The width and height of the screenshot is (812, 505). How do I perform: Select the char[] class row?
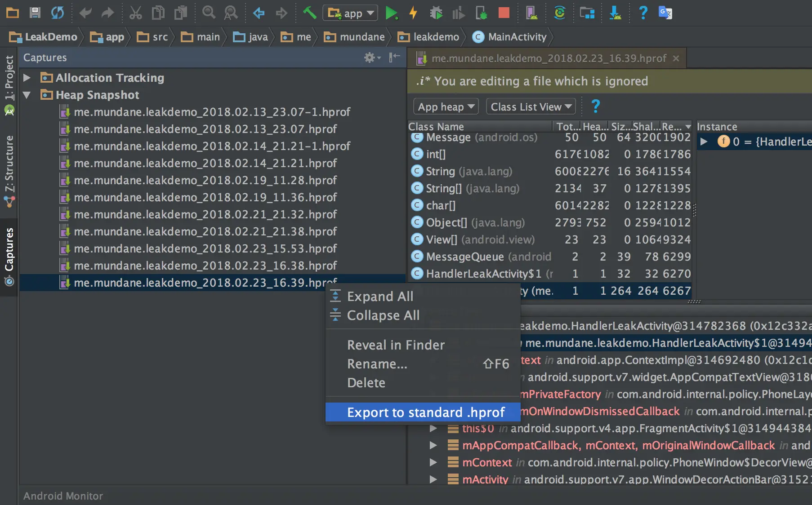tap(550, 205)
